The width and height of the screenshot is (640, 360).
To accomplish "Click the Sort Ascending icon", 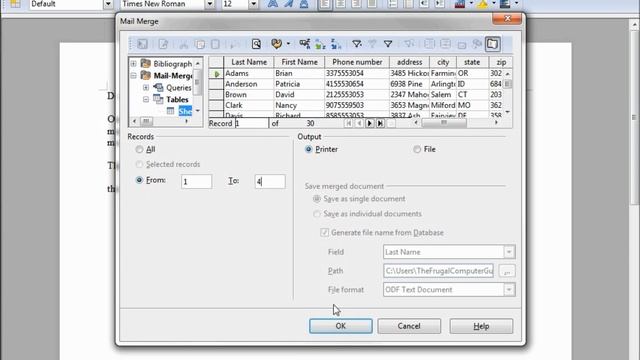I will click(320, 44).
